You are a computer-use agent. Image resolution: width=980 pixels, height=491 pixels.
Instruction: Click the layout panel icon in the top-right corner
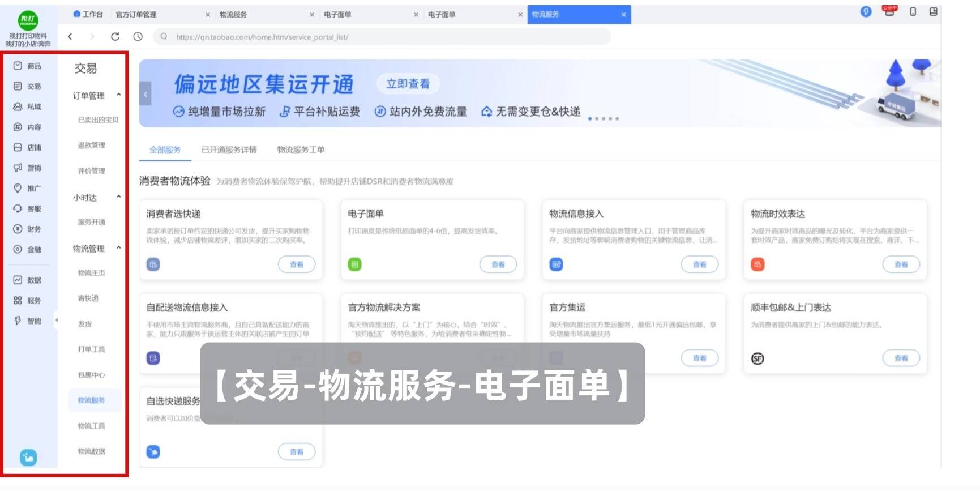pos(934,11)
